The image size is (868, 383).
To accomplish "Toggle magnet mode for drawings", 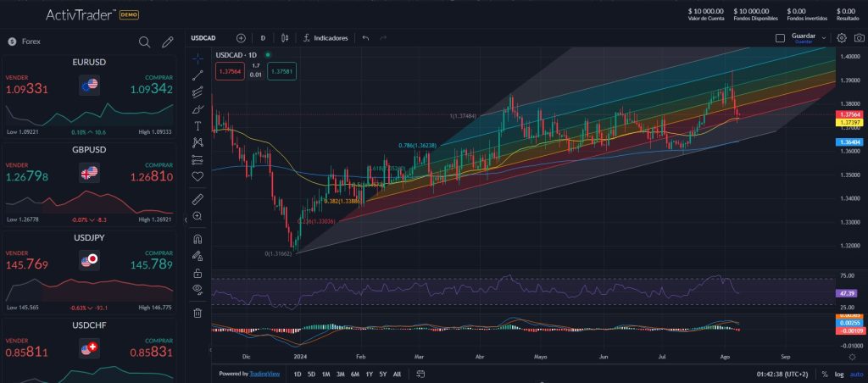I will [198, 239].
